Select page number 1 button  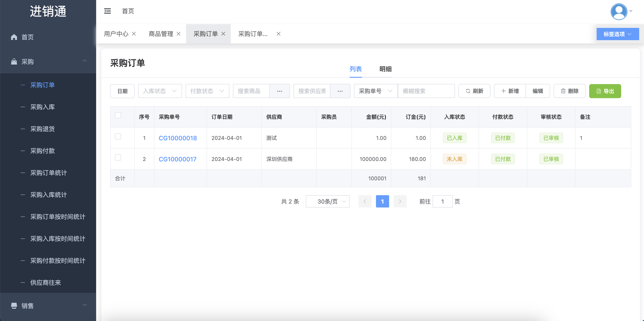(383, 201)
